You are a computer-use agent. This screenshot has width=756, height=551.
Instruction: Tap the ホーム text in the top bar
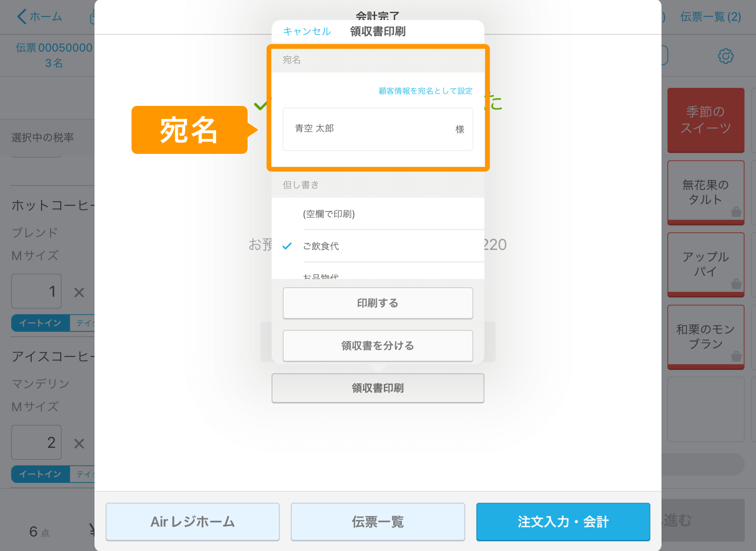coord(46,17)
